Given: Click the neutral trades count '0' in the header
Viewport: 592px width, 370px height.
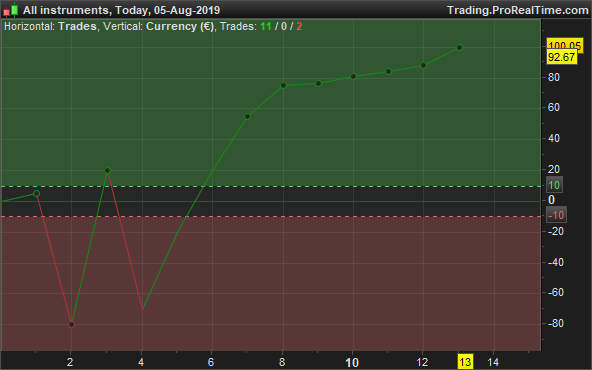Looking at the screenshot, I should 284,26.
